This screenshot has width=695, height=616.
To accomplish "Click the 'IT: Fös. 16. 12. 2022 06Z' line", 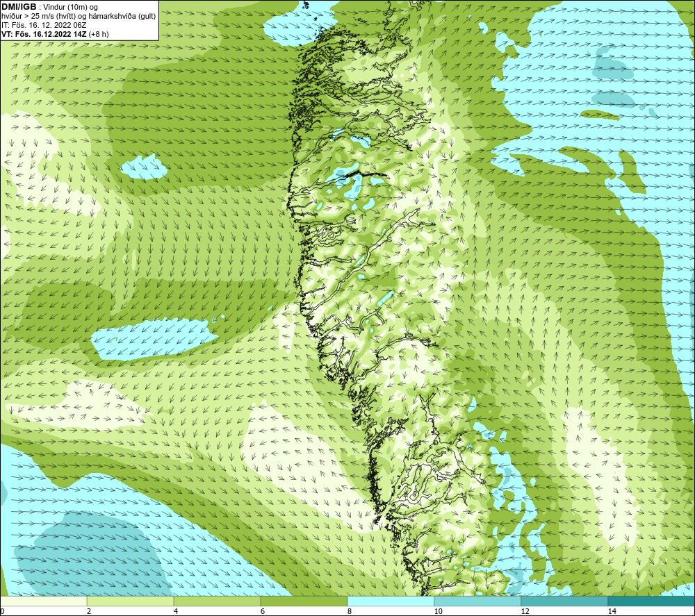I will [x=44, y=25].
